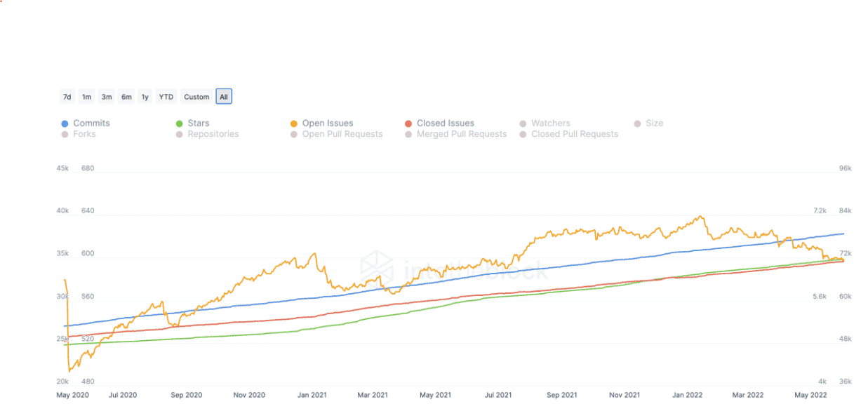Click the YTD range option
Screen dimensions: 868x411
pyautogui.click(x=166, y=97)
